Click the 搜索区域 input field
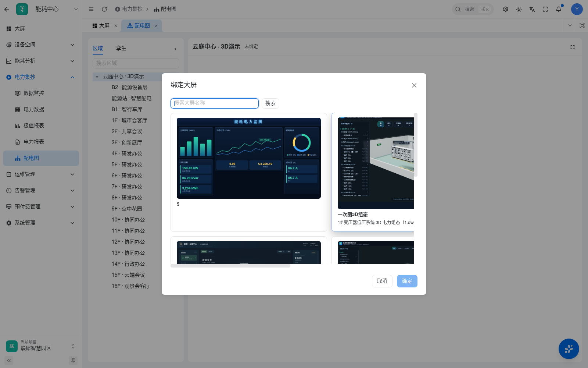The height and width of the screenshot is (368, 588). pos(136,63)
